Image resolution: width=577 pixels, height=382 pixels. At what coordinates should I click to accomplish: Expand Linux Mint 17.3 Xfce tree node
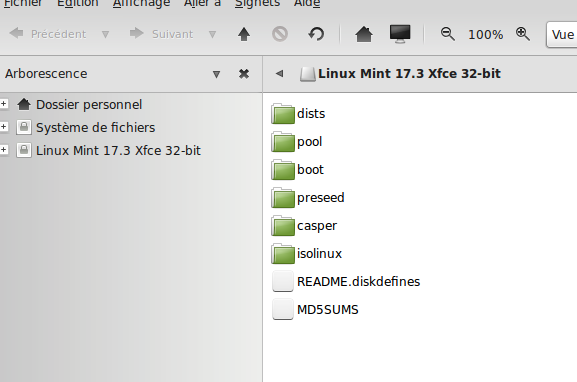point(4,149)
